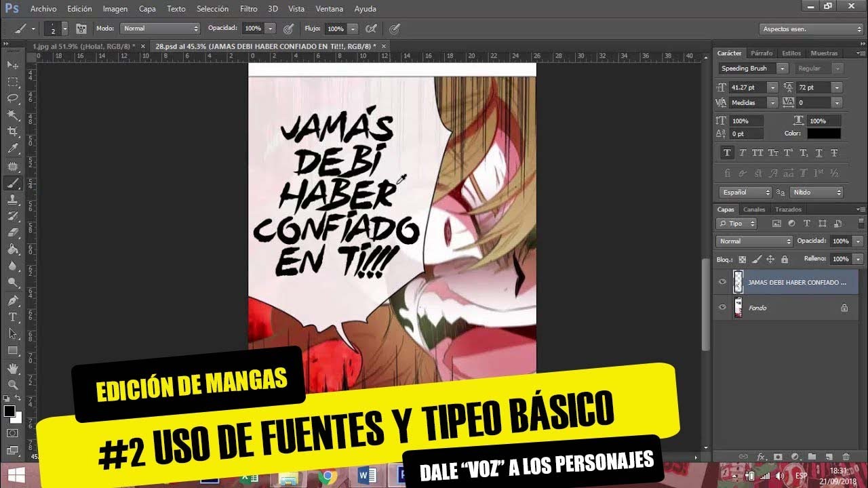This screenshot has height=488, width=868.
Task: Click the foreground color swatch in toolbox
Action: click(x=9, y=411)
